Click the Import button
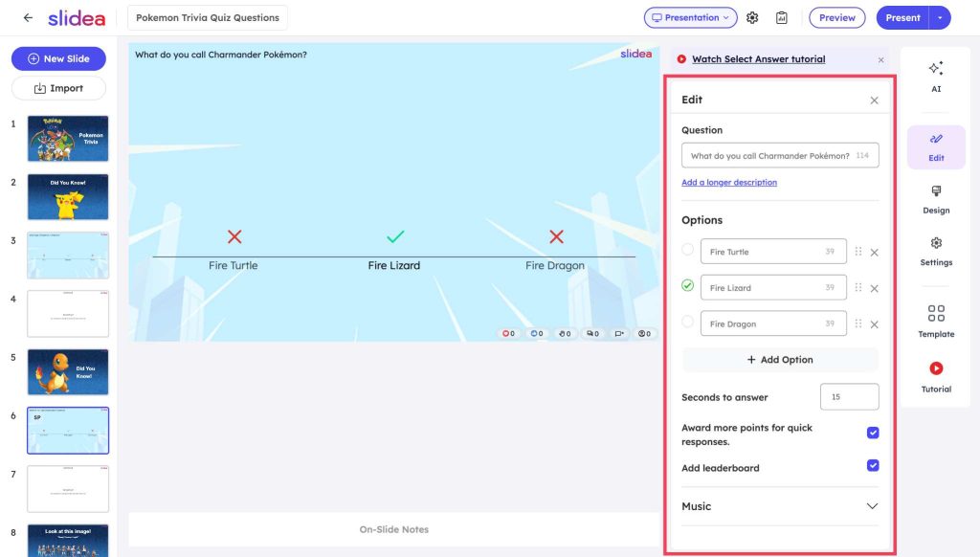Screen dimensions: 980x557 click(x=58, y=88)
